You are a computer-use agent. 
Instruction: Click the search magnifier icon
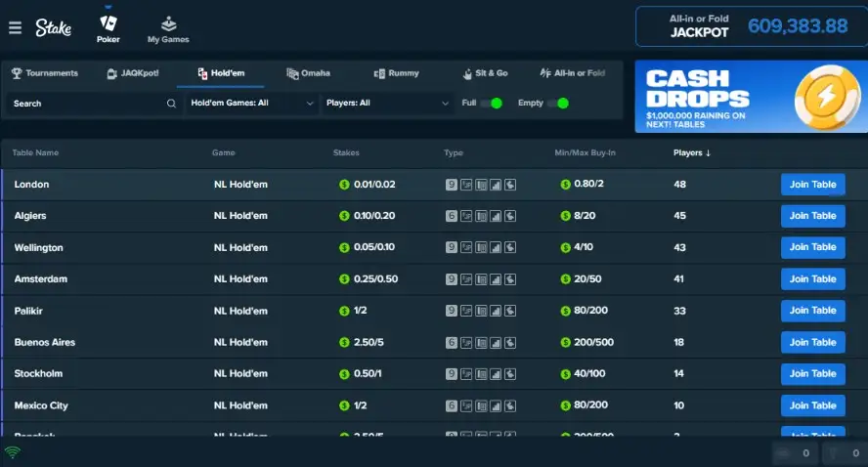(172, 104)
